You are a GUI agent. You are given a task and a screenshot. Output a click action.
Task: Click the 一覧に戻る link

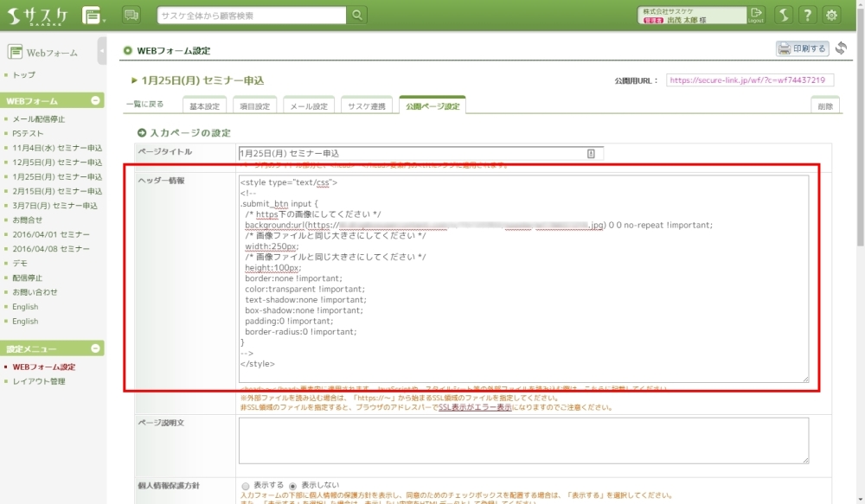point(144,104)
